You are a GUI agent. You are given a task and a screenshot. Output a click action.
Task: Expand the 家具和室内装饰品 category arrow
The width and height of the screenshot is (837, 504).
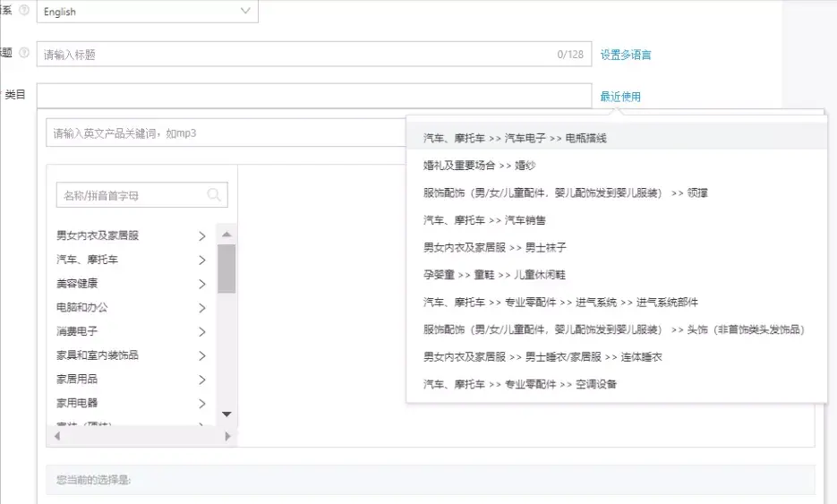(201, 355)
